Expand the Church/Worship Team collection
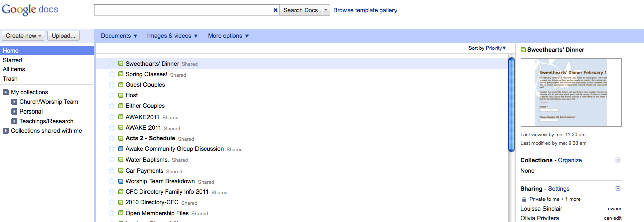Image resolution: width=644 pixels, height=222 pixels. point(14,102)
